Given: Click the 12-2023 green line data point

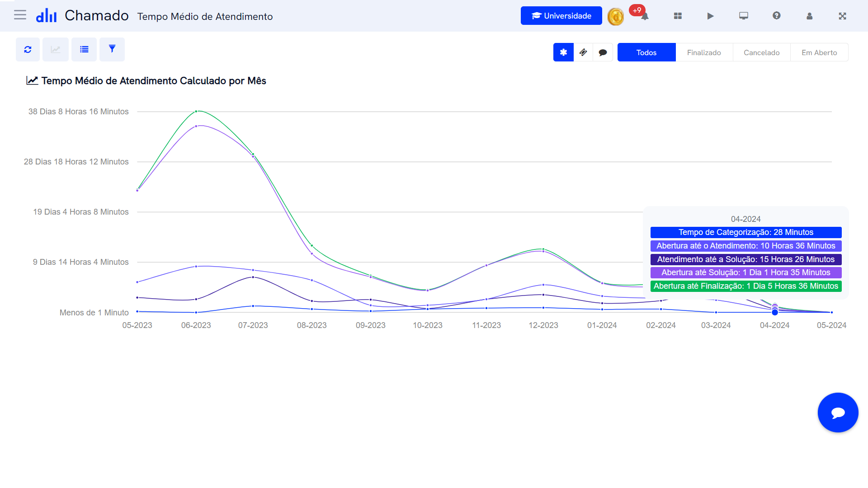Looking at the screenshot, I should click(543, 249).
